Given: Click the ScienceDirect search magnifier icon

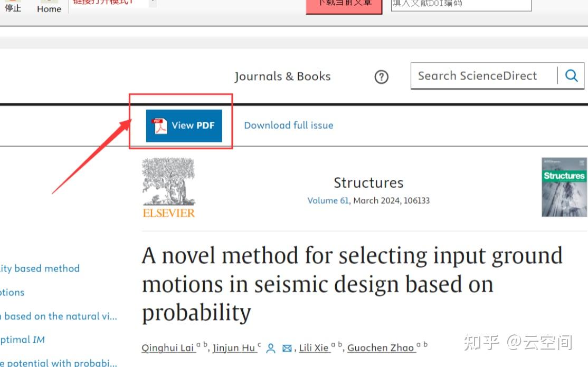Looking at the screenshot, I should (x=571, y=76).
